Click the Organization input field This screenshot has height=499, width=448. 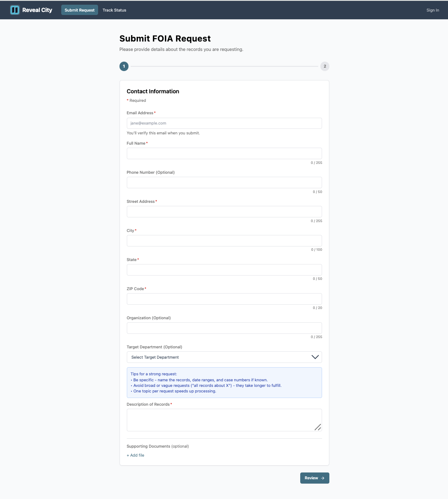click(224, 328)
